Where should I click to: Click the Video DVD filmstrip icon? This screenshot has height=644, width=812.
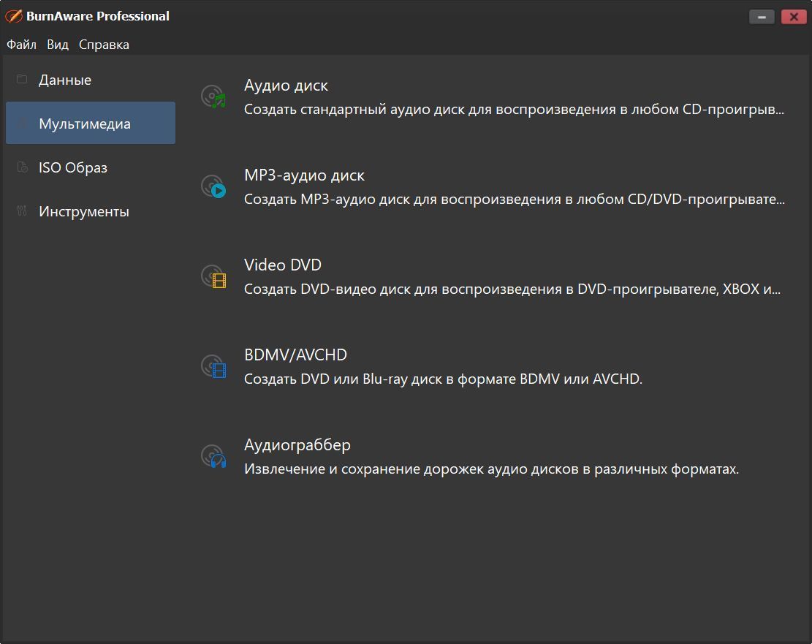point(214,276)
